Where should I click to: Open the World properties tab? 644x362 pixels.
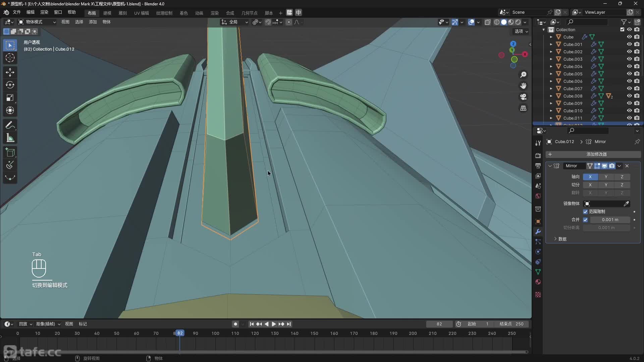[x=538, y=196]
